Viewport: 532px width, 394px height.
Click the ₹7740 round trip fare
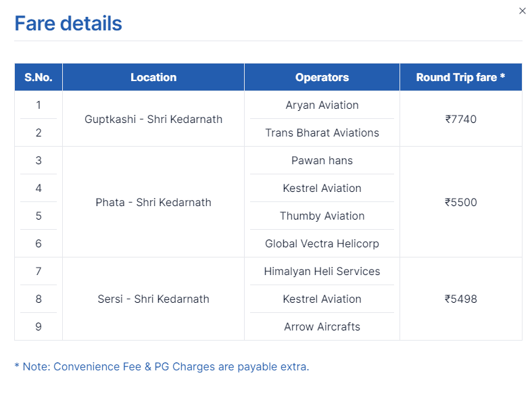click(x=460, y=119)
